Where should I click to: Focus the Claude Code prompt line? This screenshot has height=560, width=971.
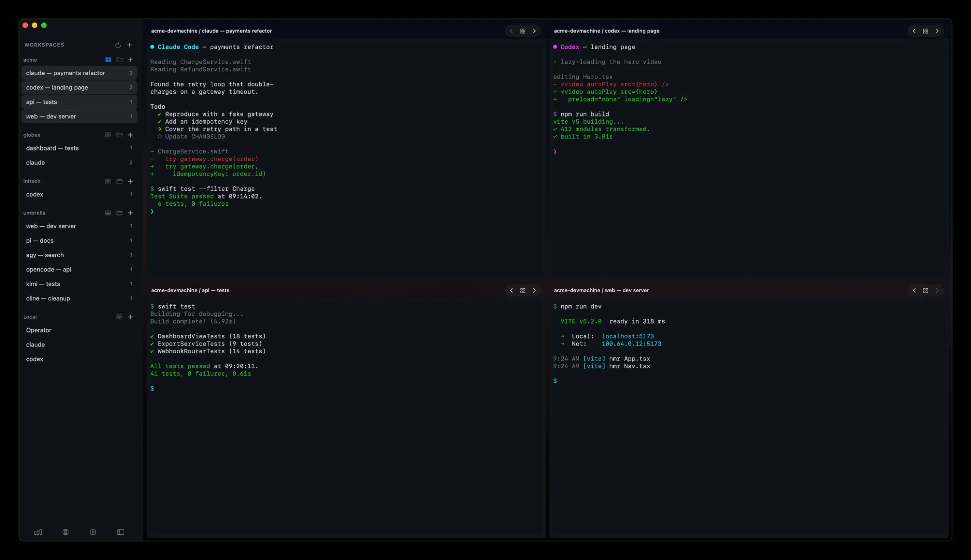[152, 212]
